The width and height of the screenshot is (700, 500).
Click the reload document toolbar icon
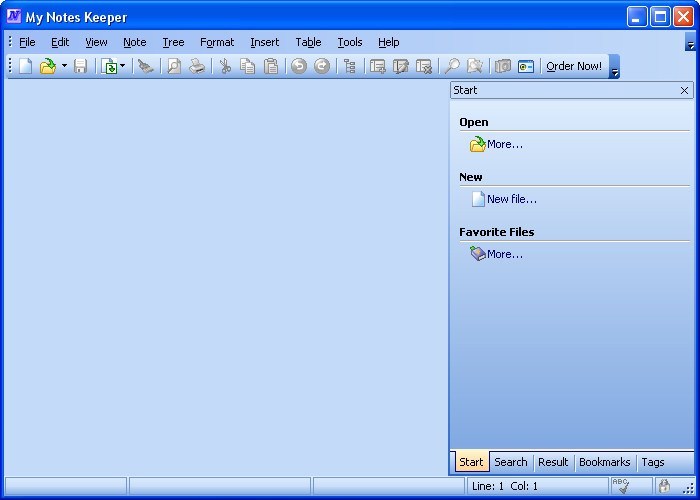click(x=108, y=66)
